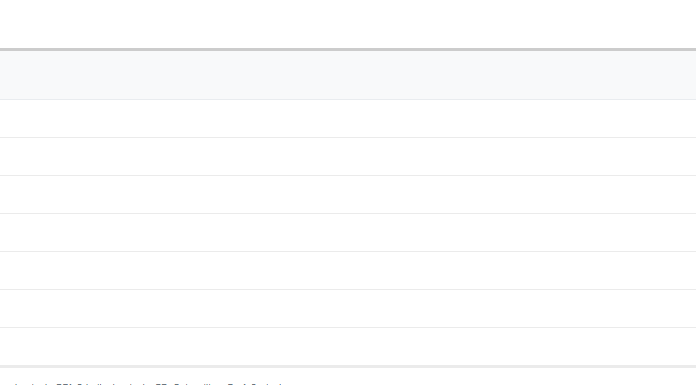This screenshot has width=696, height=385.
Task: Select the fifth empty table row
Action: [x=348, y=270]
